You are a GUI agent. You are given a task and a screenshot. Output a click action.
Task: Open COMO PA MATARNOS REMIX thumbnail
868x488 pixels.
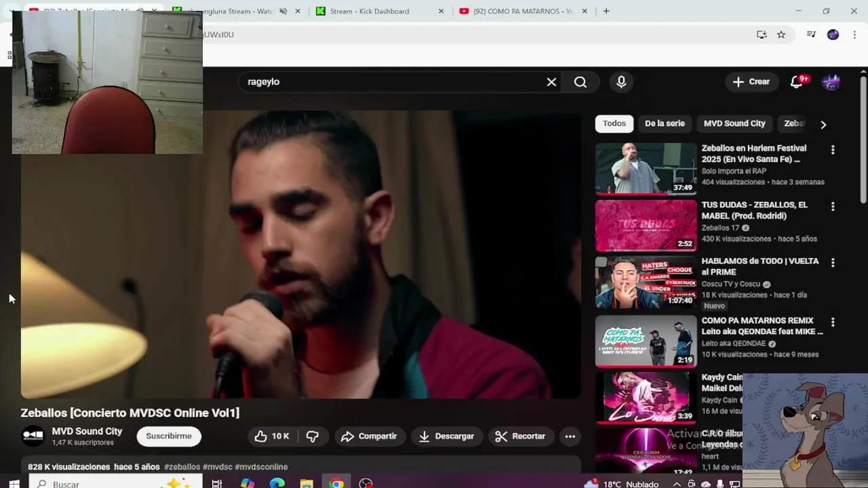[646, 341]
